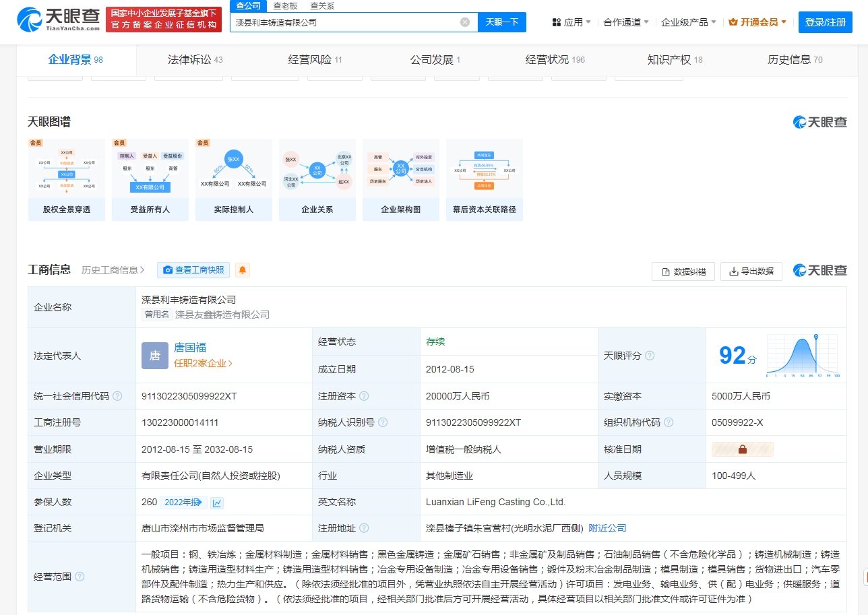This screenshot has width=868, height=615.
Task: Expand 历史工商信息 link arrow
Action: (x=113, y=270)
